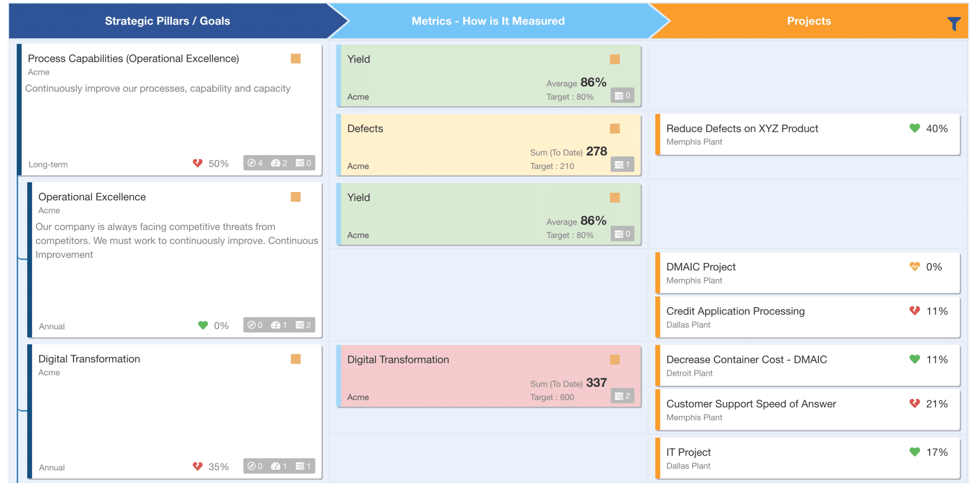Image resolution: width=980 pixels, height=483 pixels.
Task: Toggle the orange square on Process Capabilities card
Action: click(x=296, y=59)
